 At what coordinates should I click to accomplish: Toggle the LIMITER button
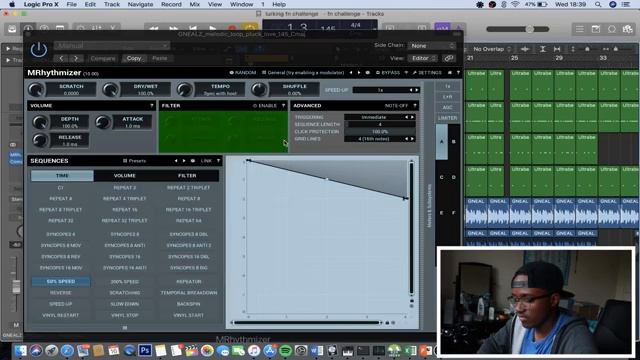[x=448, y=118]
